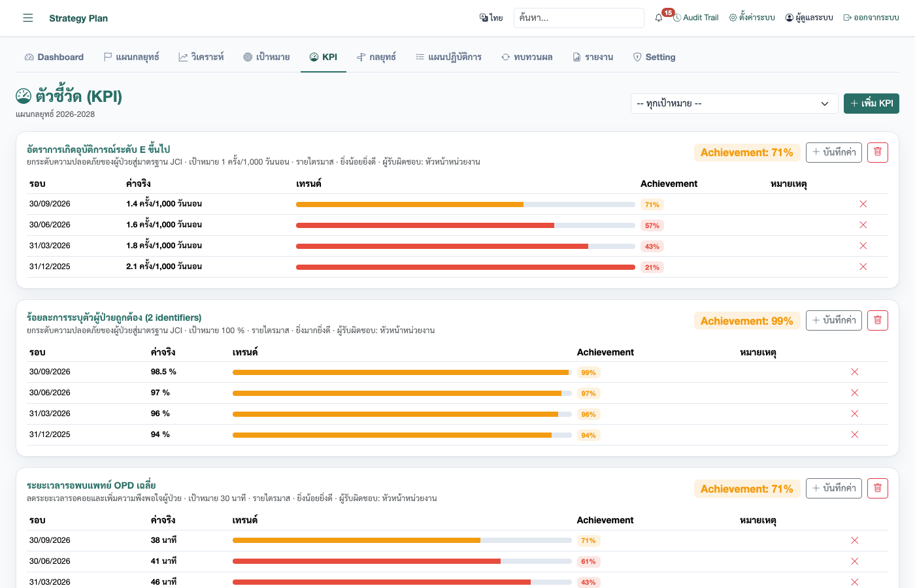This screenshot has height=588, width=915.
Task: Remove the 97 % record row
Action: (854, 393)
